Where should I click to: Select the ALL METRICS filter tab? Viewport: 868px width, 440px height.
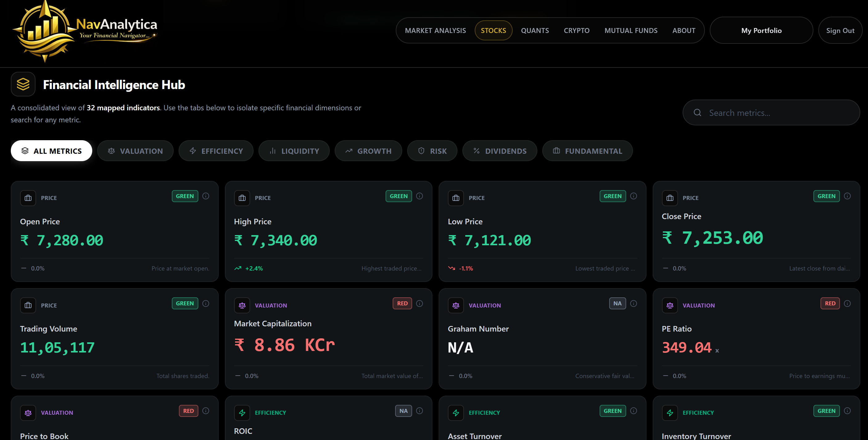coord(52,151)
